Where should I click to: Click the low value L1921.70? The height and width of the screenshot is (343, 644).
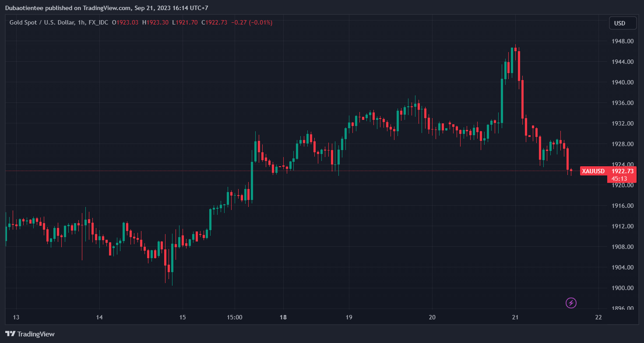click(x=185, y=22)
